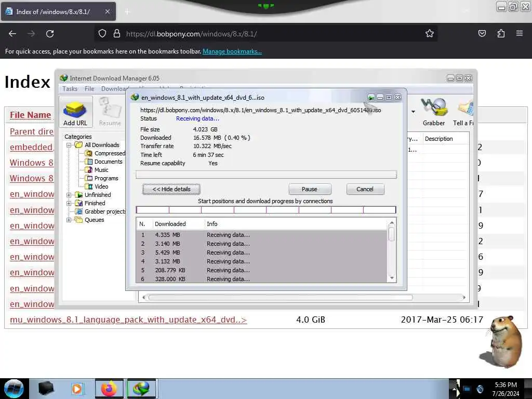This screenshot has width=532, height=399.
Task: Click the File Name column header link
Action: [x=30, y=115]
